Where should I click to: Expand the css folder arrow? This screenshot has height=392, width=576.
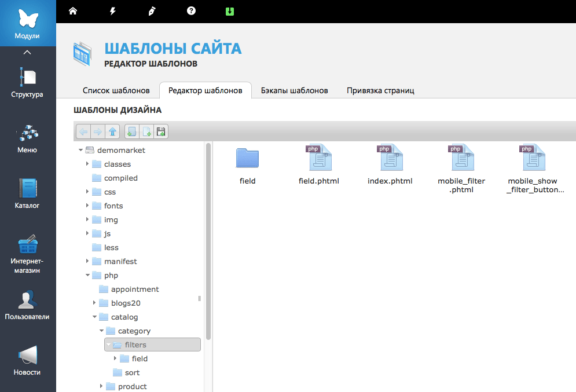[87, 192]
